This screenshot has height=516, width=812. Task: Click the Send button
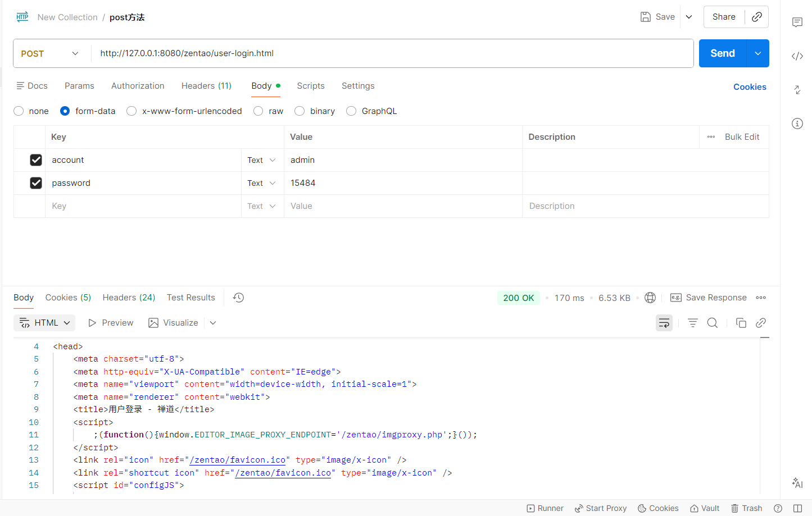point(723,53)
